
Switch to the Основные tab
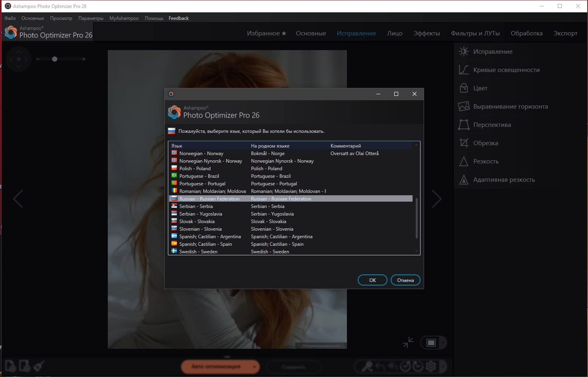(x=311, y=33)
